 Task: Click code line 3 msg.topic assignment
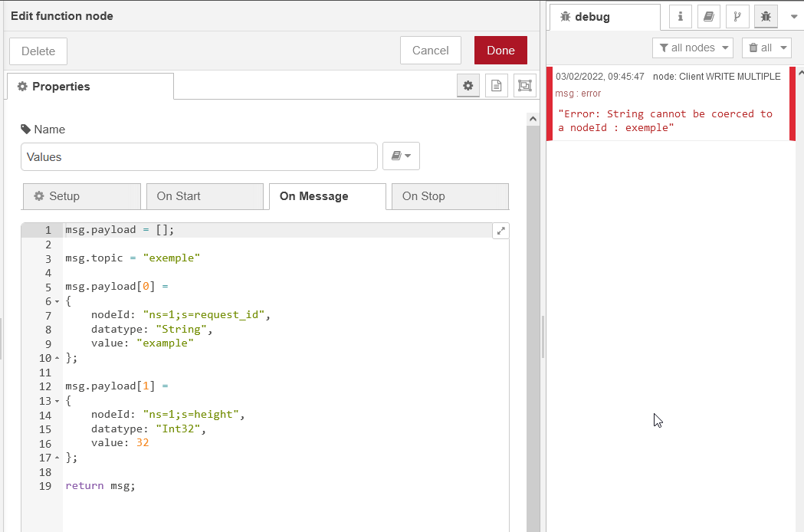(x=133, y=258)
